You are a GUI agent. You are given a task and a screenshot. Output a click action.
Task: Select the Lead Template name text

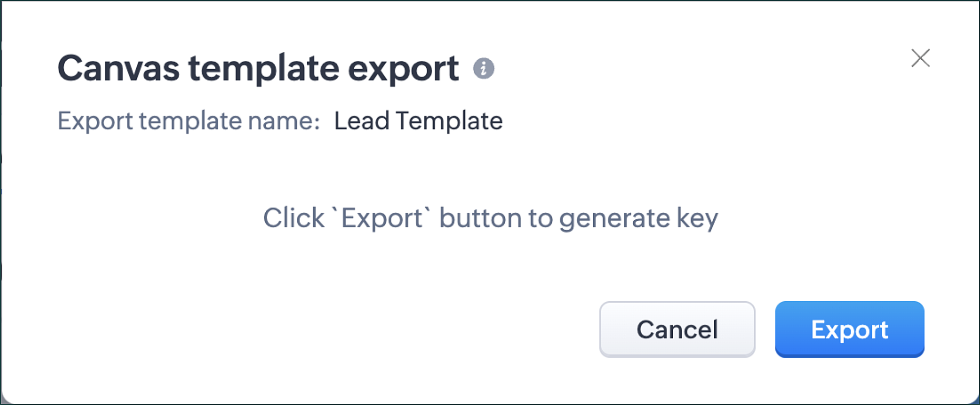418,121
